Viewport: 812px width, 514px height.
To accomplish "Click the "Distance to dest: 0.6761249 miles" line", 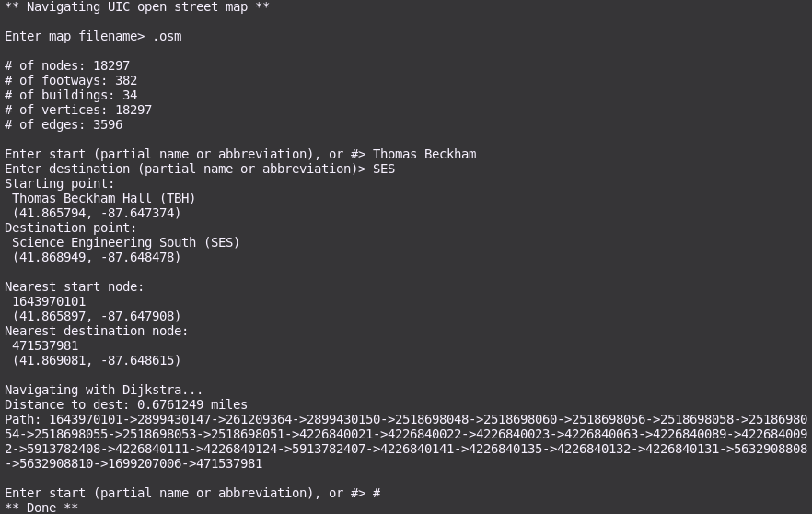I will pyautogui.click(x=126, y=405).
